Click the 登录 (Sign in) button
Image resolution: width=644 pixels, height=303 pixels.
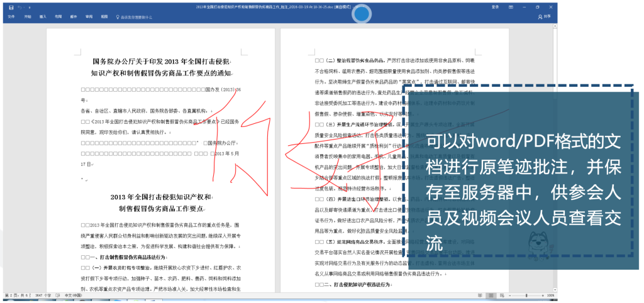click(x=496, y=7)
